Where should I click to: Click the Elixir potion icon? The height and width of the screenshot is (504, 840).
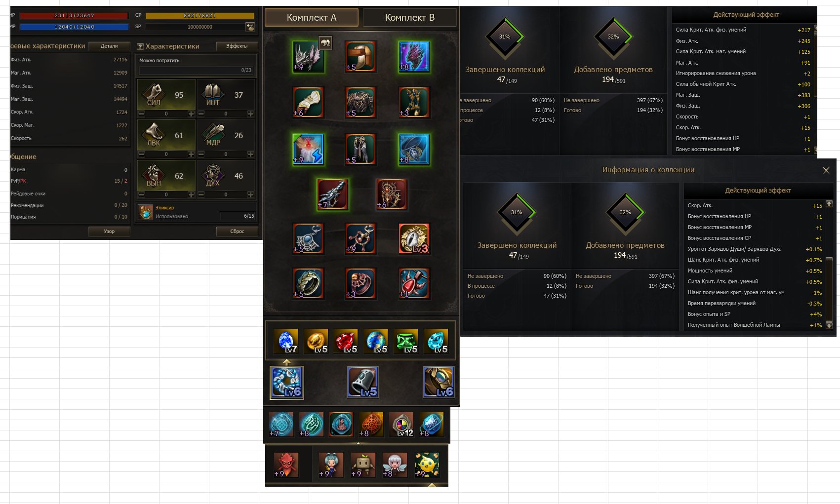(145, 212)
